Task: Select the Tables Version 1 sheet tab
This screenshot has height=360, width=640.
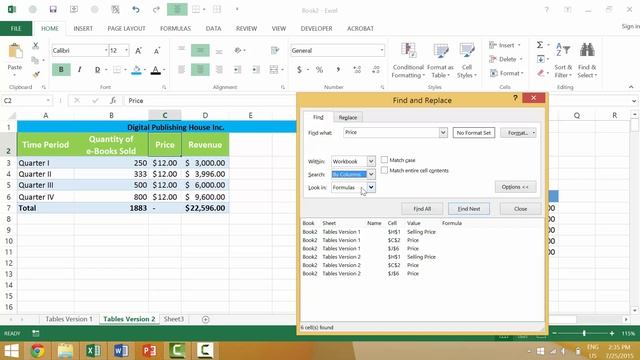Action: click(x=69, y=319)
